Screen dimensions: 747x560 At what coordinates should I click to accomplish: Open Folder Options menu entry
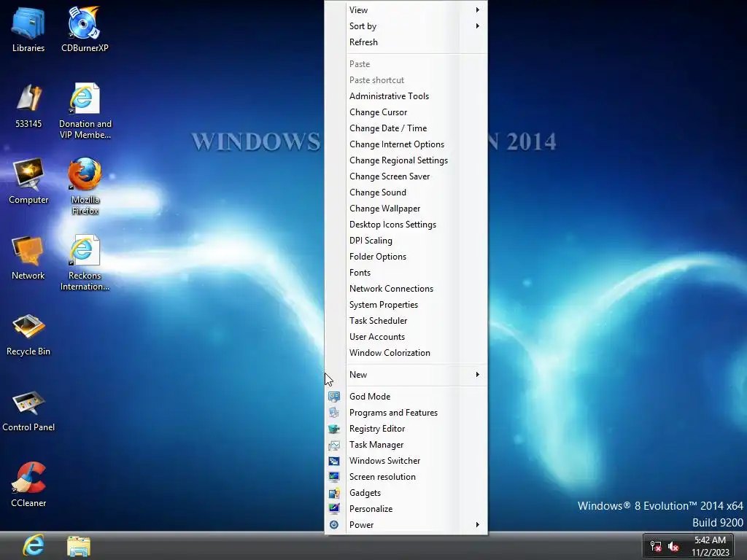tap(406, 257)
